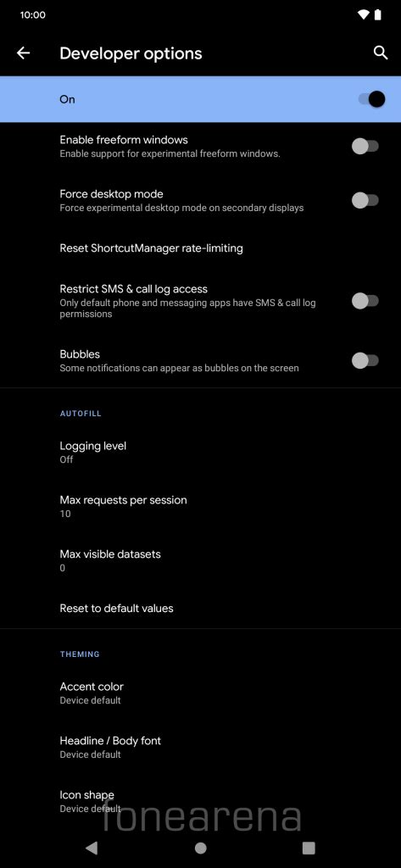Viewport: 401px width, 868px height.
Task: Enable freeform windows toggle
Action: click(x=365, y=146)
